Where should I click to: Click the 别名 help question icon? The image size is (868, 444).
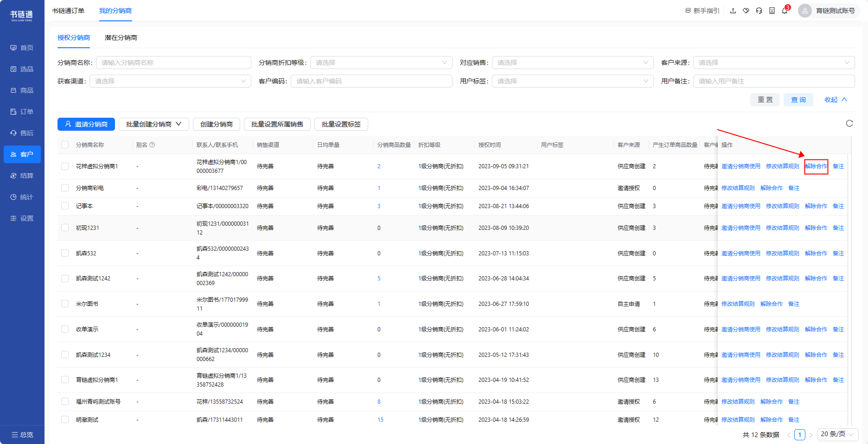pyautogui.click(x=152, y=145)
